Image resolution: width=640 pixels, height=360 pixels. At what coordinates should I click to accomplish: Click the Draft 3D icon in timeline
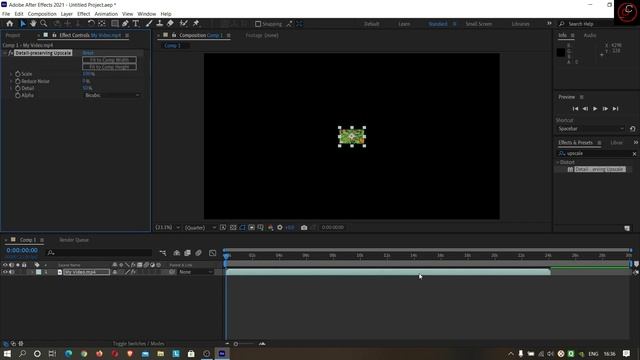click(x=177, y=253)
